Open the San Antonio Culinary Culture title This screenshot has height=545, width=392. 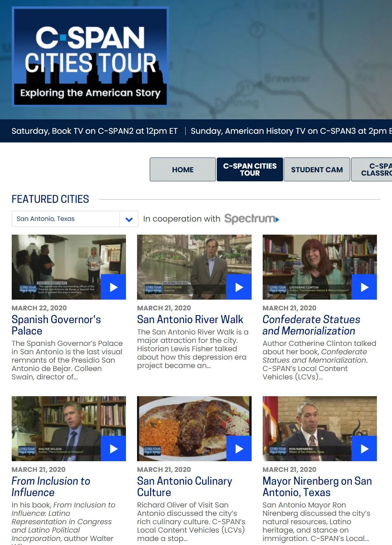[185, 487]
